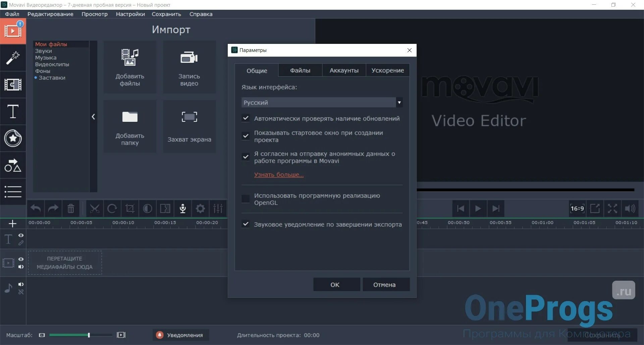
Task: Open the 16:9 aspect ratio selector
Action: (577, 209)
